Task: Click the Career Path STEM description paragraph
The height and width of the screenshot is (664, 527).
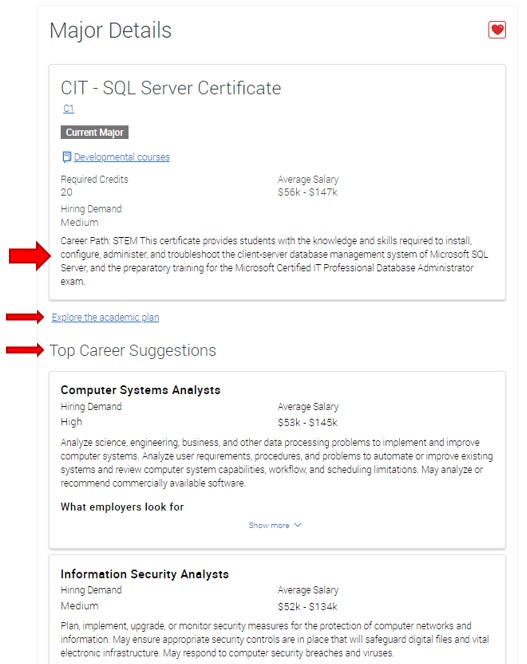Action: [274, 261]
